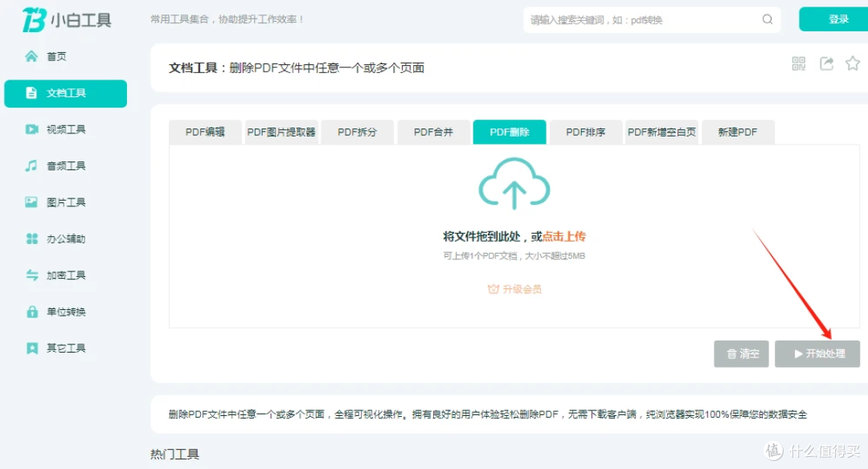Open 其它工具 in the sidebar

tap(55, 348)
